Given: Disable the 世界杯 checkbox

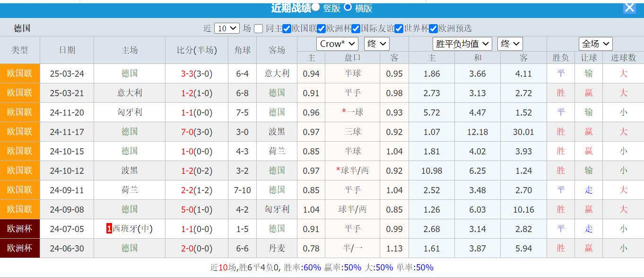Looking at the screenshot, I should click(x=399, y=28).
